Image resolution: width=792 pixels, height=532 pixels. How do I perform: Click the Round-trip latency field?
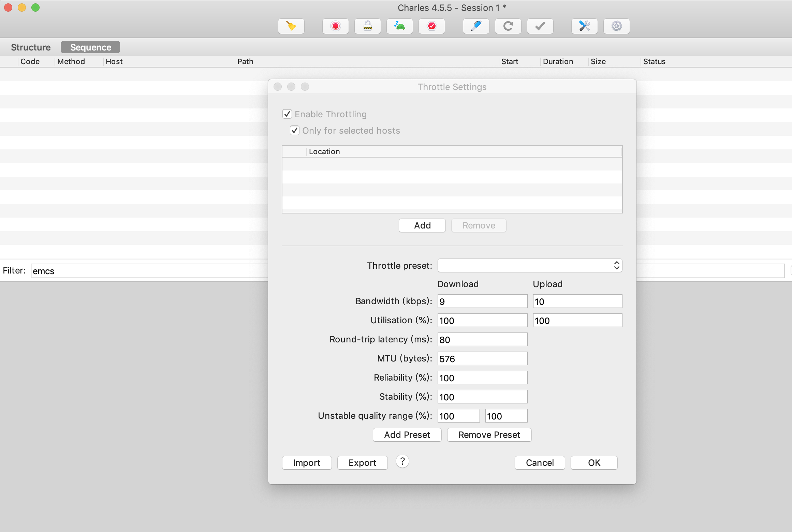pyautogui.click(x=482, y=339)
